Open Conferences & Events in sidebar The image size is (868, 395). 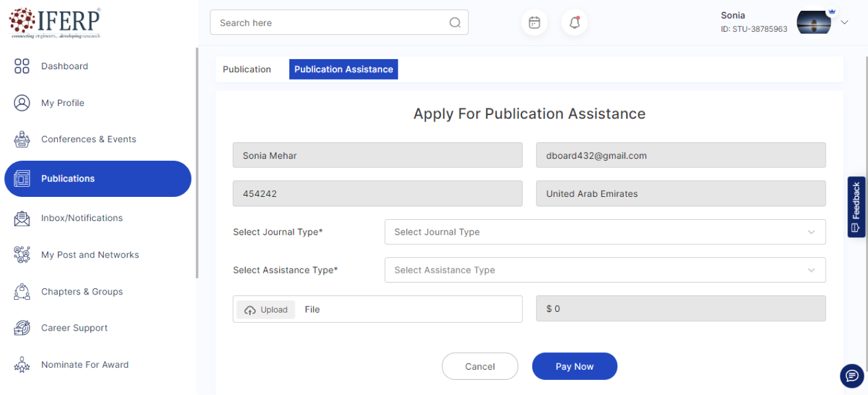pyautogui.click(x=88, y=139)
